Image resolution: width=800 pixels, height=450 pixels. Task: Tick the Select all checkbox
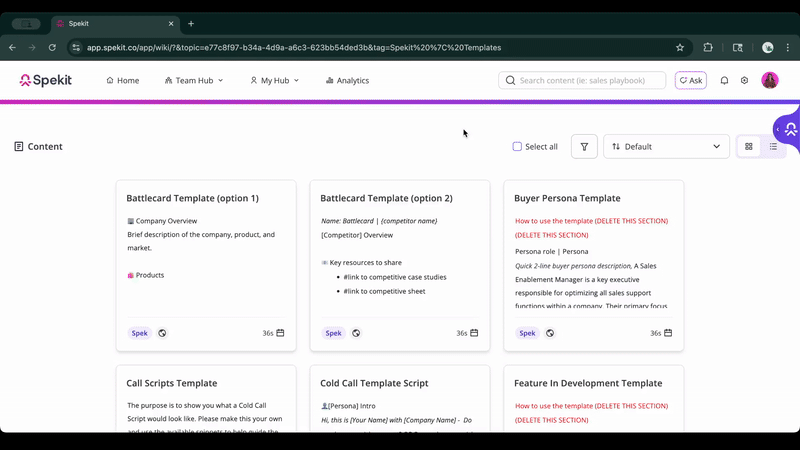click(517, 146)
